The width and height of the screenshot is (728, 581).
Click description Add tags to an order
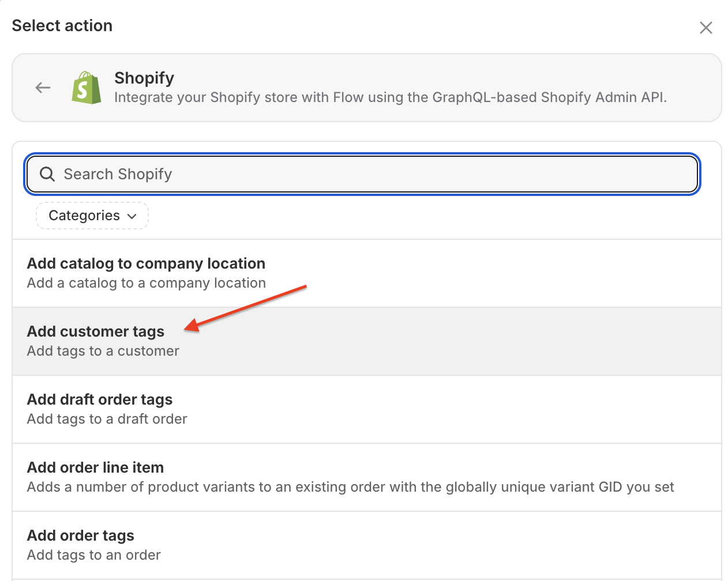[94, 555]
